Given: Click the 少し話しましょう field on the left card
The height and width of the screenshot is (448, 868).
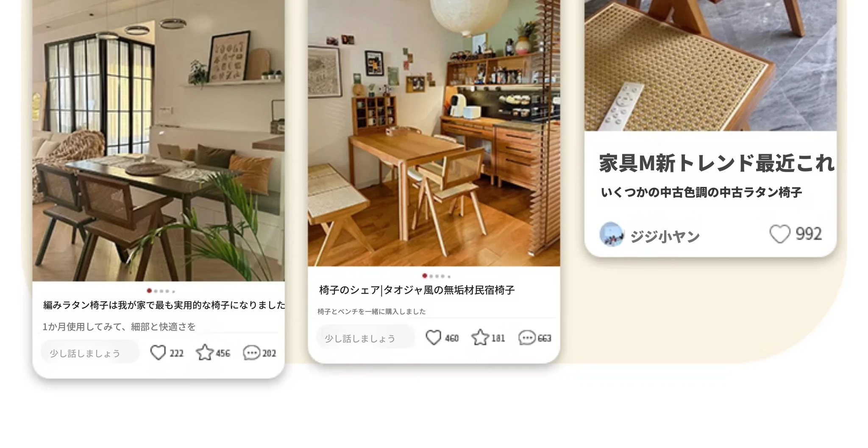Looking at the screenshot, I should [x=90, y=353].
